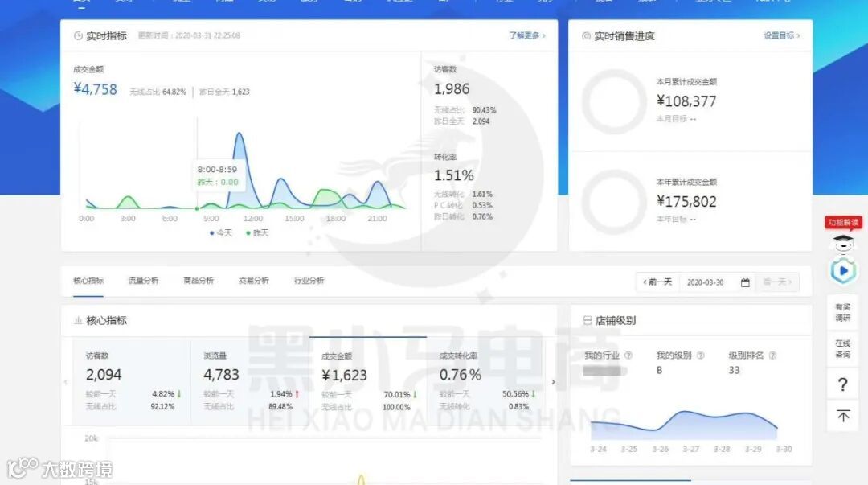Select the 成交金额 ¥1,623 metric card
Viewport: 868px width, 485px height.
[x=367, y=381]
